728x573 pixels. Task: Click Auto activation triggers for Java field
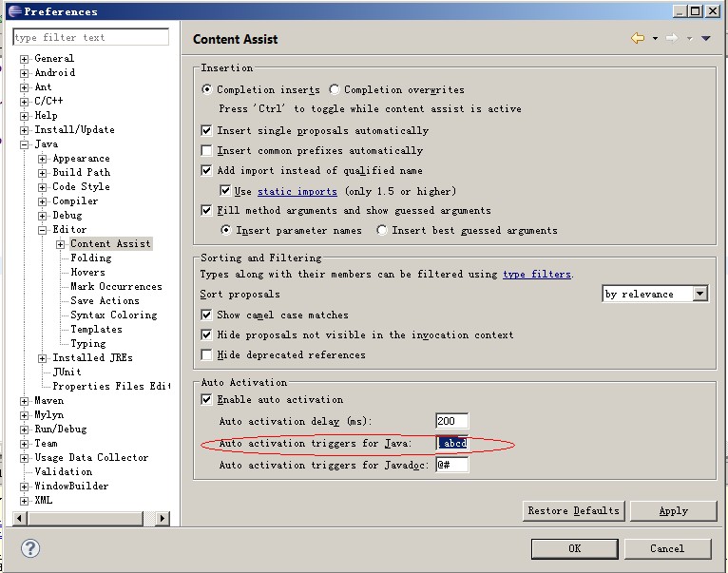pos(451,443)
